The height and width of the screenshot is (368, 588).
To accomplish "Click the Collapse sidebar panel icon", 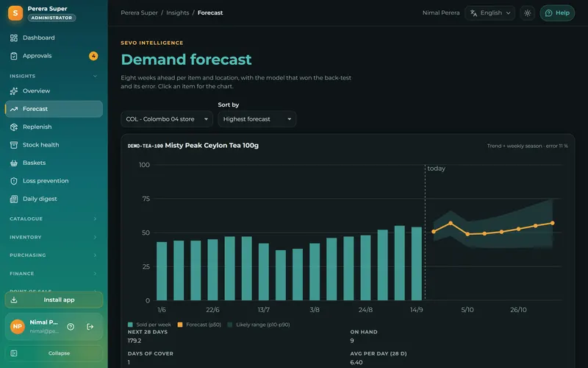I will [x=14, y=353].
